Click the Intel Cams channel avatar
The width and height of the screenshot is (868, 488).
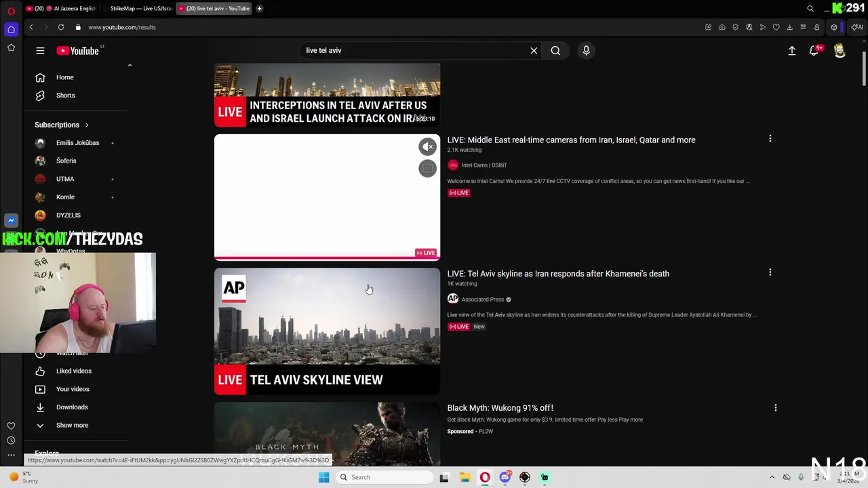point(453,165)
